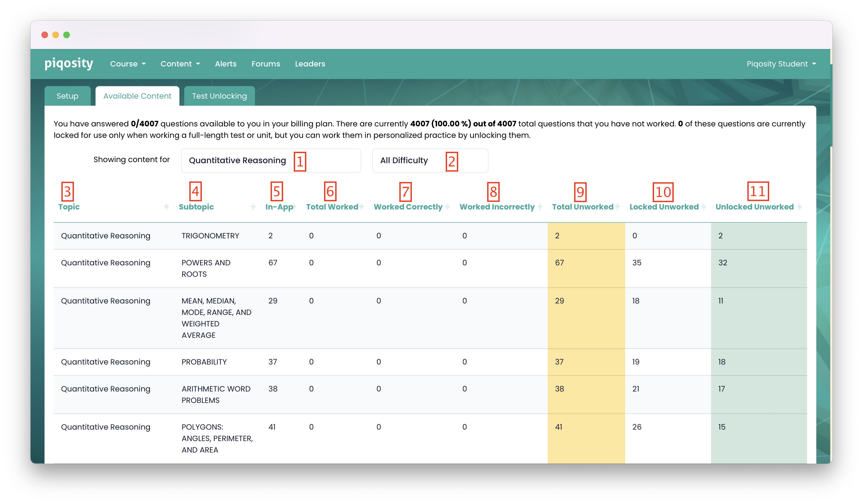Switch to the Test Unlocking tab
Screen dimensions: 863x504
[219, 96]
